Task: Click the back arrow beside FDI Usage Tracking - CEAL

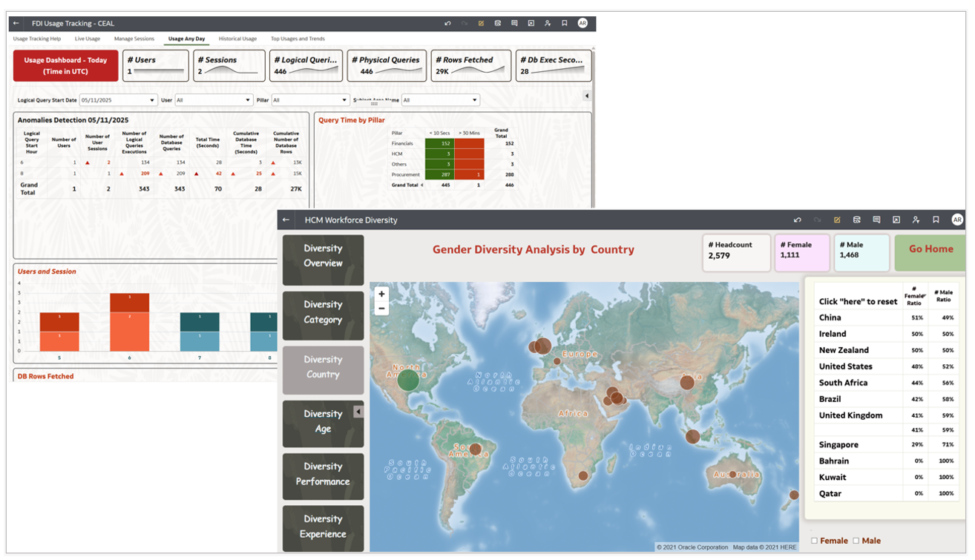Action: coord(16,24)
